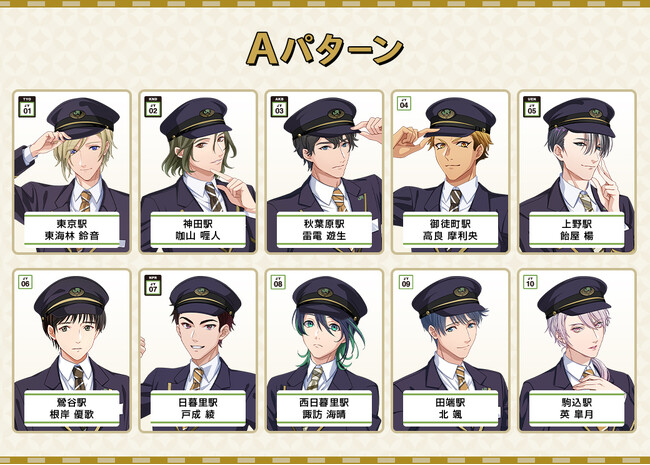Image resolution: width=650 pixels, height=465 pixels.
Task: Select the JY 08 station badge
Action: 278,282
